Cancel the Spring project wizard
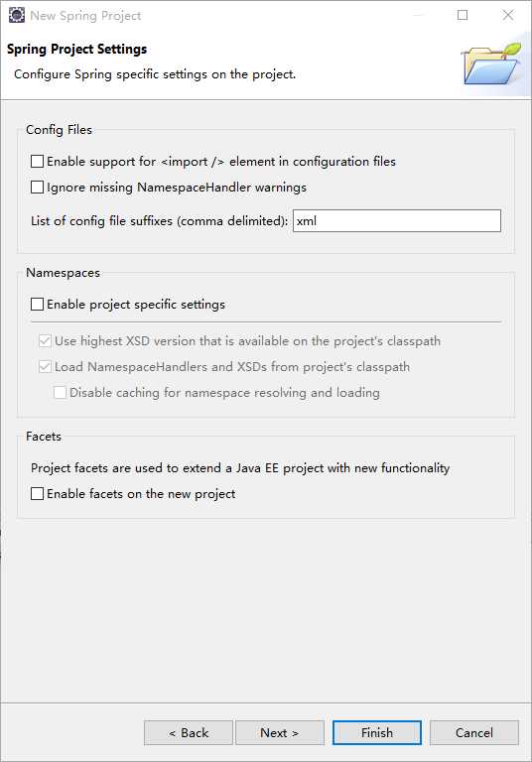Screen dimensions: 532x762 pyautogui.click(x=474, y=732)
